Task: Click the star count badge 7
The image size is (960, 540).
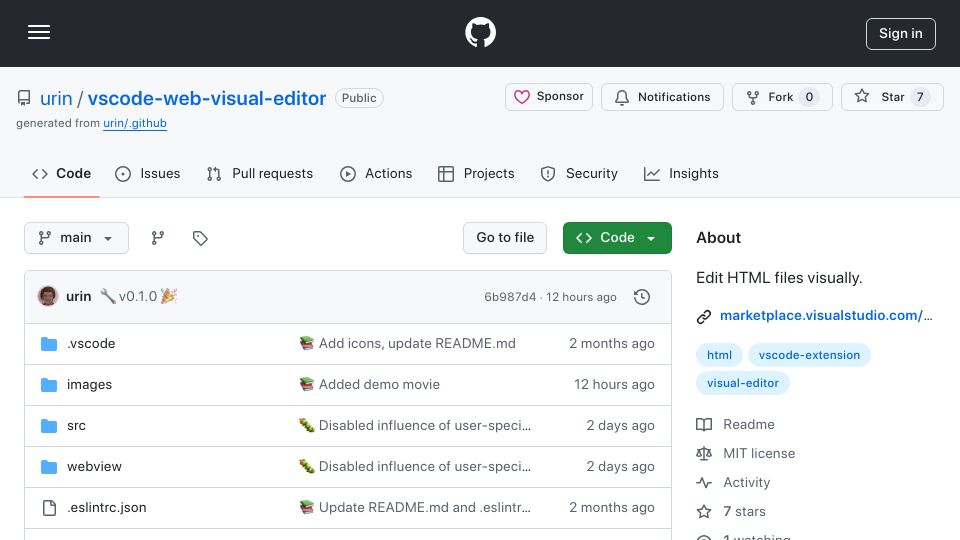Action: coord(920,97)
